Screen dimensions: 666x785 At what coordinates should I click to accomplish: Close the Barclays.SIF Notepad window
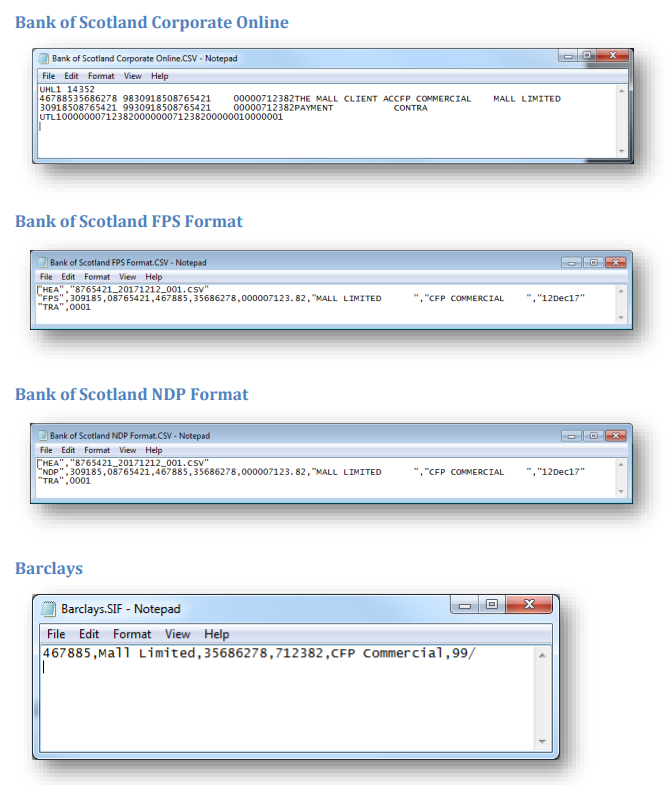coord(529,604)
